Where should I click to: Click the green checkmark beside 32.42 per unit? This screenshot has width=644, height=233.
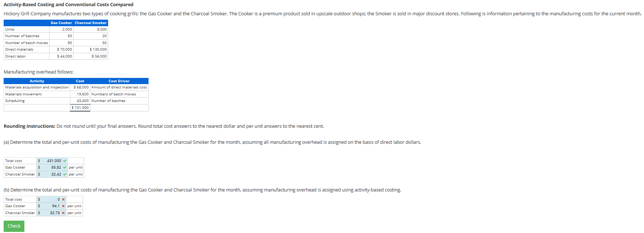click(64, 174)
